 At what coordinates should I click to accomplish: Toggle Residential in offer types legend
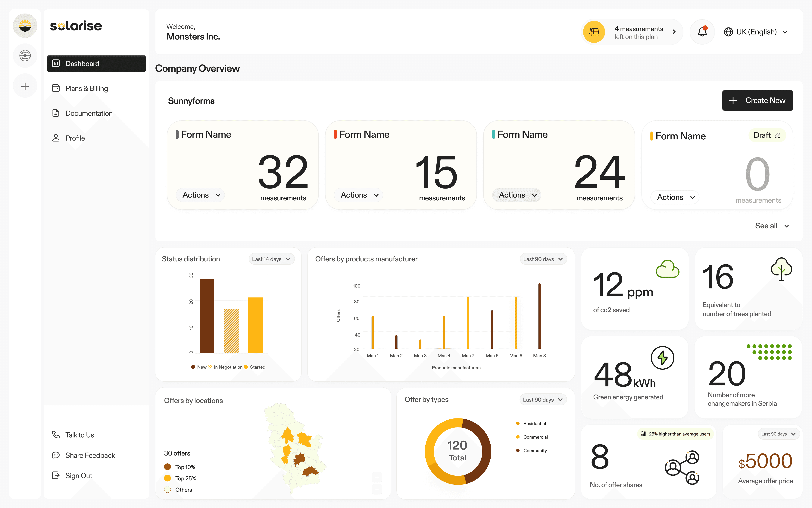coord(531,423)
